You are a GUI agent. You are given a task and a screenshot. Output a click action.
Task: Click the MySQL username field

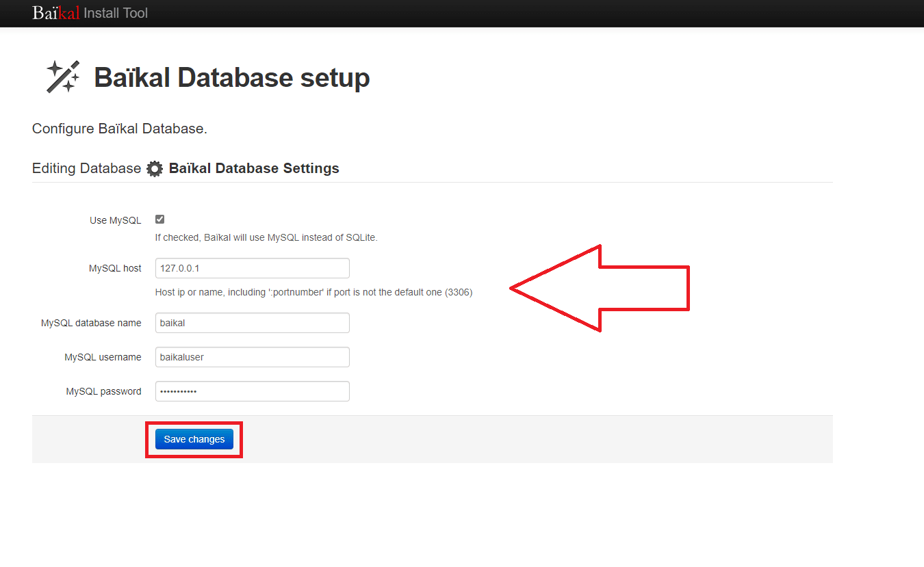pyautogui.click(x=253, y=357)
